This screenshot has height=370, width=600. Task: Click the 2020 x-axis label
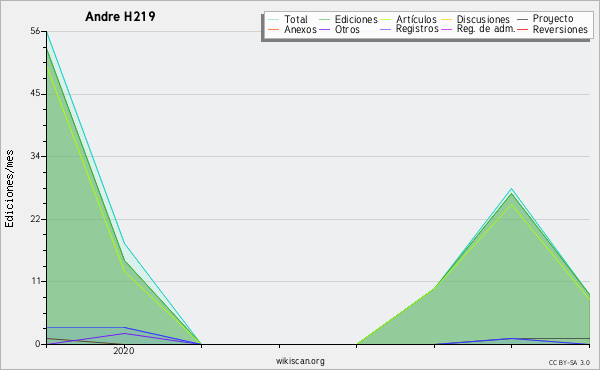pyautogui.click(x=124, y=351)
